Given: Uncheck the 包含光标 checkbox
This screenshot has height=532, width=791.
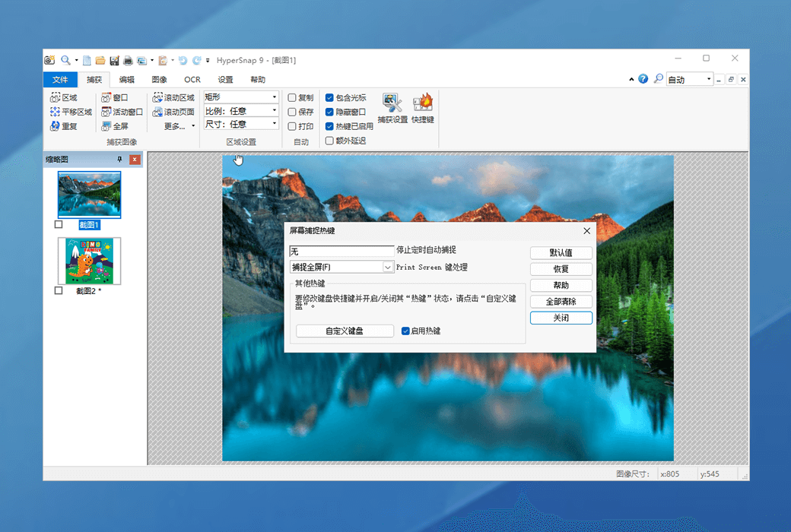Looking at the screenshot, I should [329, 98].
